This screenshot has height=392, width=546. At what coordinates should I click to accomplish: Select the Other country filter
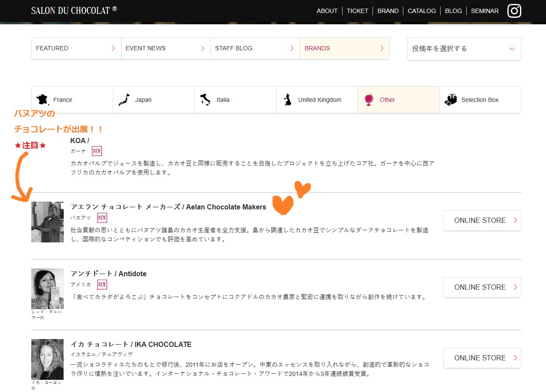coord(399,100)
